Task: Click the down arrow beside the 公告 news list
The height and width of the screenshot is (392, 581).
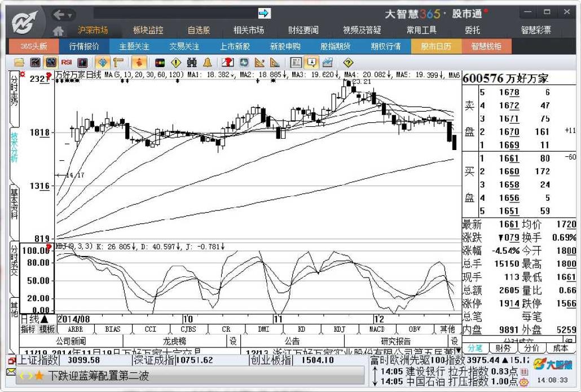Action: point(459,350)
